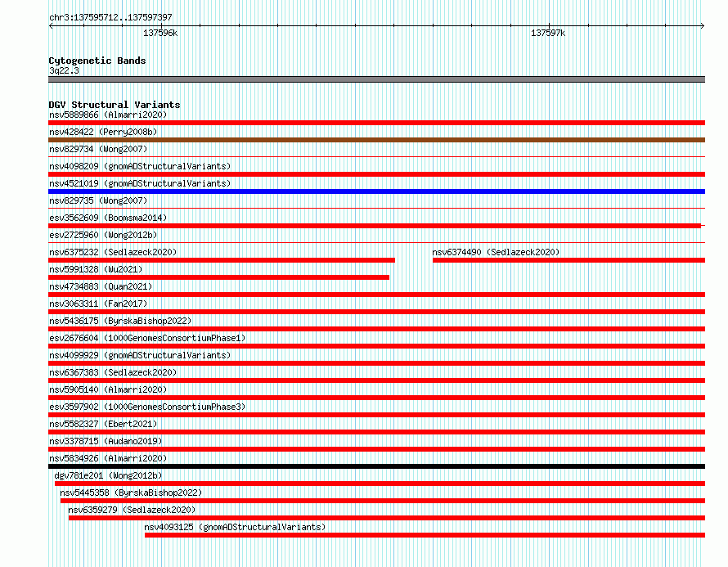This screenshot has height=567, width=728.
Task: Click the nsv6367383 (Sedlazeck2020) label
Action: 113,372
